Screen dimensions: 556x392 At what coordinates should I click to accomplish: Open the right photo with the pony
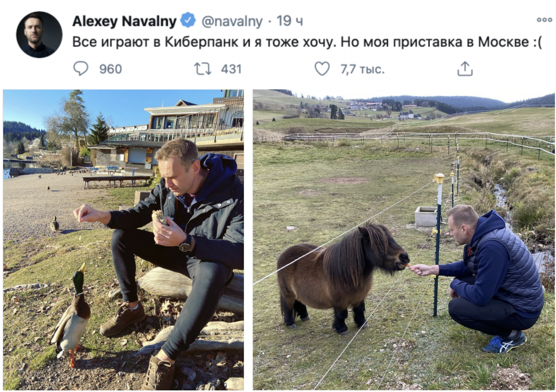tap(404, 240)
